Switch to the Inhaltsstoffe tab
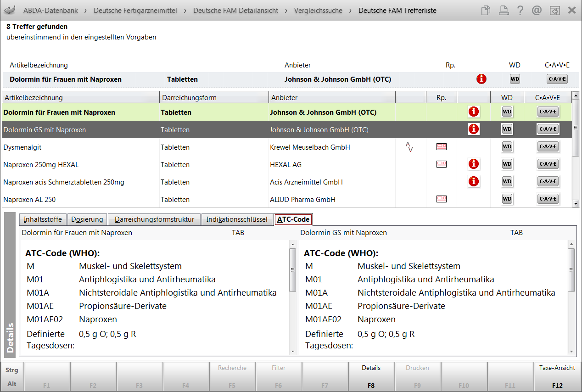 [43, 219]
